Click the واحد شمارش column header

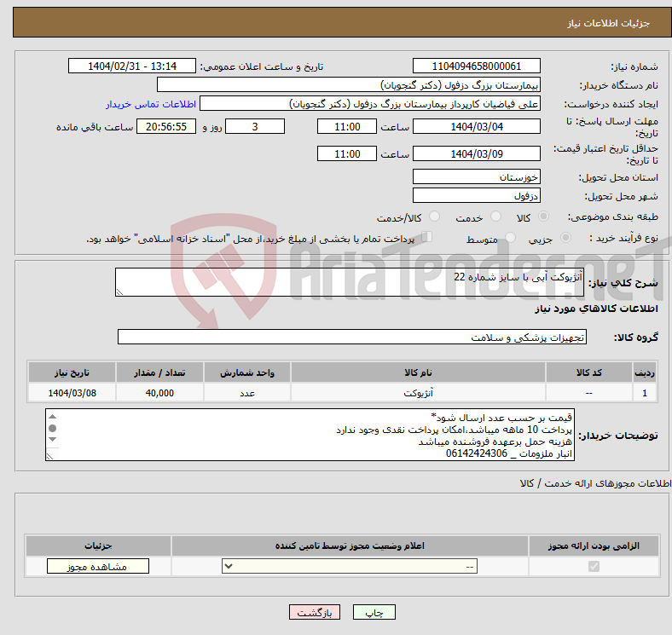(247, 372)
